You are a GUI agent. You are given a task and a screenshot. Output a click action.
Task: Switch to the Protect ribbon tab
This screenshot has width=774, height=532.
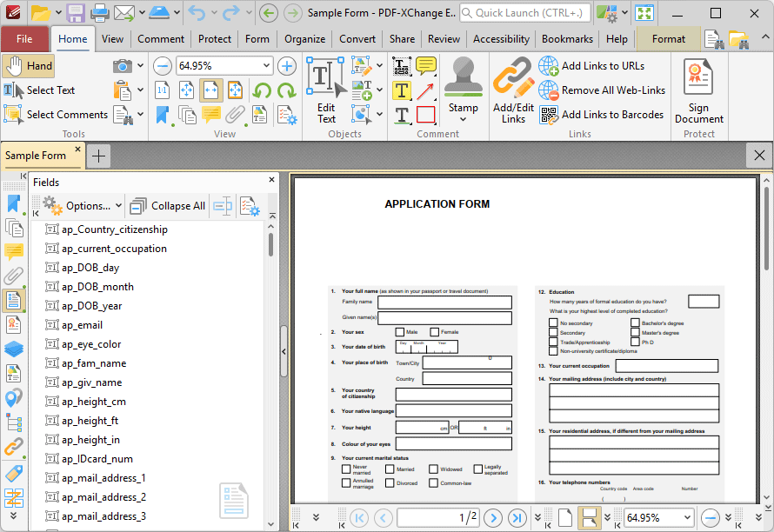[x=214, y=39]
